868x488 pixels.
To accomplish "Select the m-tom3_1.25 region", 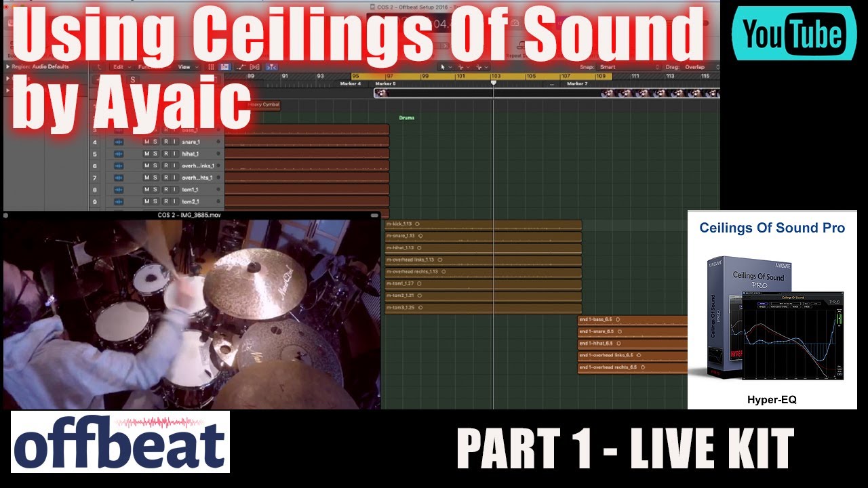I will pos(483,308).
